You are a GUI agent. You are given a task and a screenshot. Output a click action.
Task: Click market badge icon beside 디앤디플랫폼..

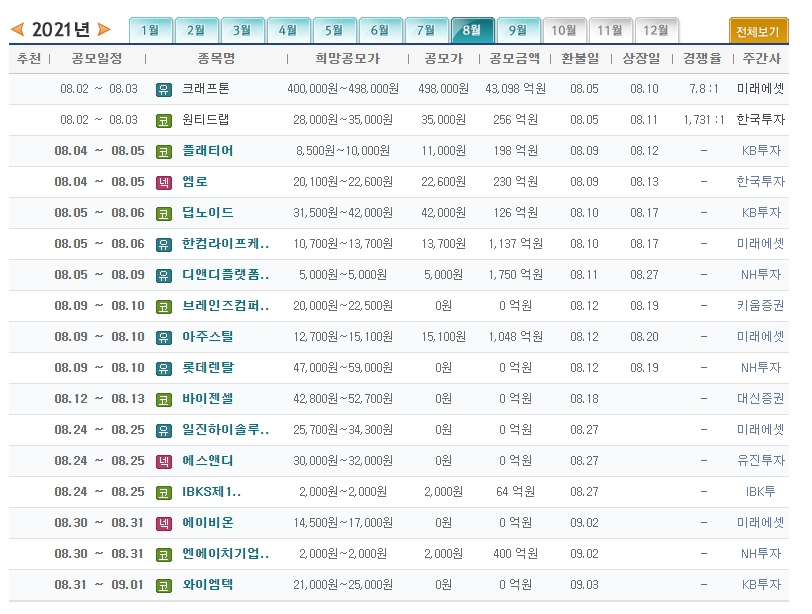(164, 275)
